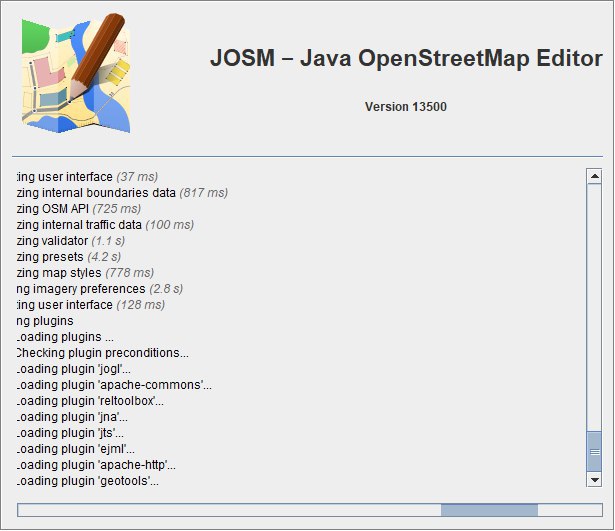Select the 'OSM API (725 ms)' line
Image resolution: width=615 pixels, height=531 pixels.
click(x=79, y=209)
